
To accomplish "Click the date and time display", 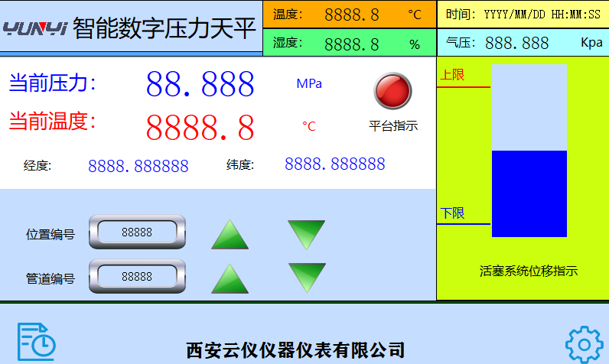I will 523,14.
